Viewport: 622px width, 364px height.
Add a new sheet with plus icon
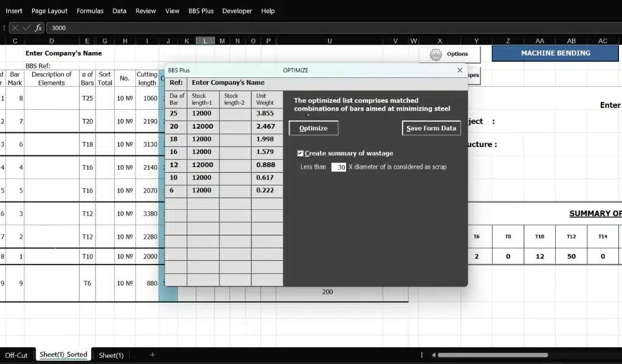[x=152, y=354]
